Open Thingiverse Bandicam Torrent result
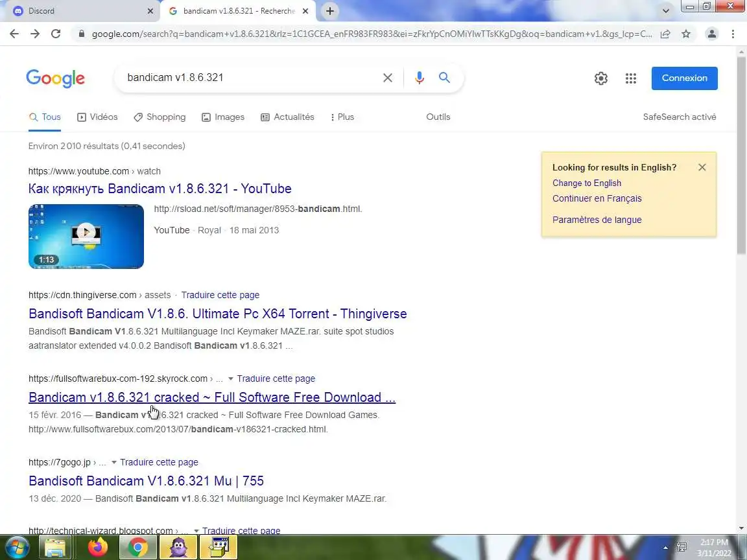Image resolution: width=747 pixels, height=560 pixels. (218, 314)
